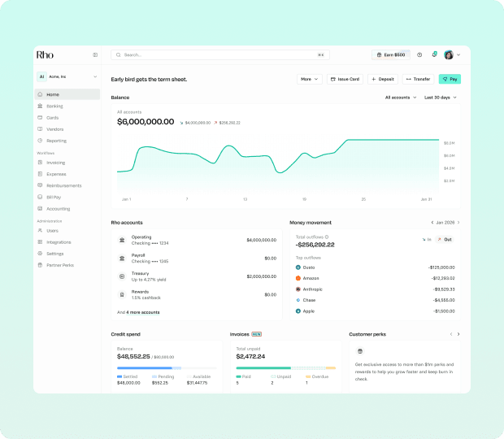Screen dimensions: 504x439
Task: Go to next month in Money movement
Action: point(458,223)
